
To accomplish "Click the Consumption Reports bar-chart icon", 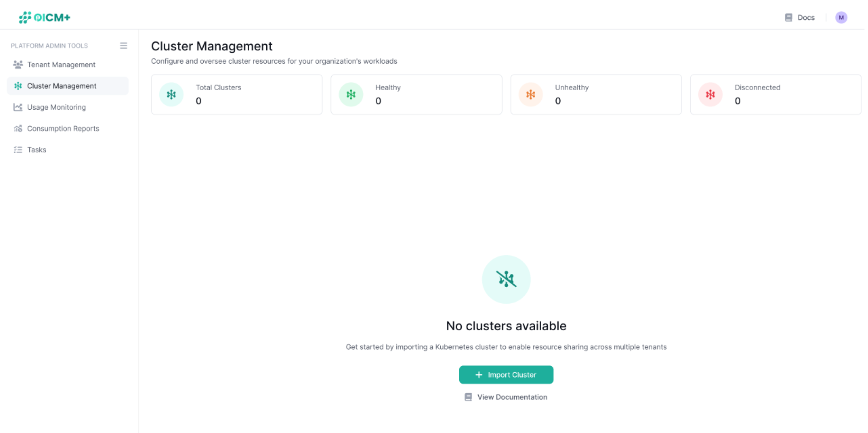I will coord(18,128).
